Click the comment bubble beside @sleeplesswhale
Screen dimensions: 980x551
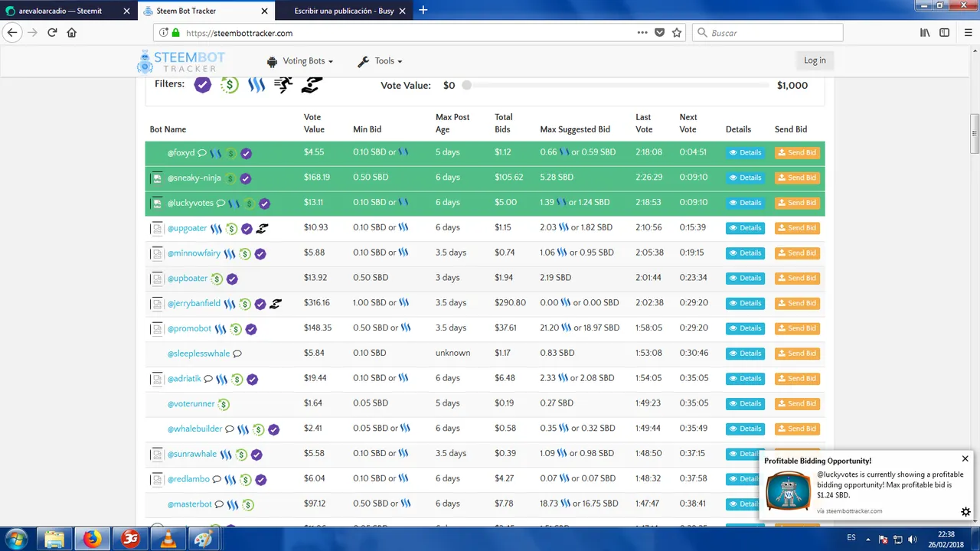coord(237,354)
